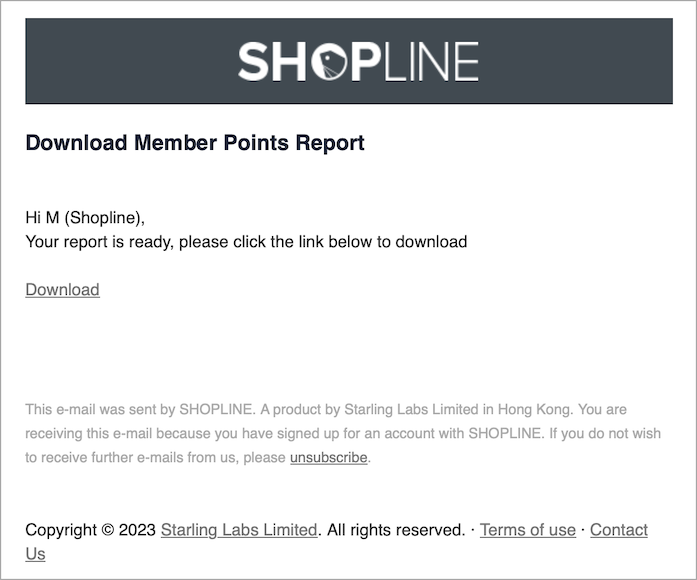Viewport: 697px width, 580px height.
Task: Click the unsubscribe link
Action: pyautogui.click(x=328, y=457)
